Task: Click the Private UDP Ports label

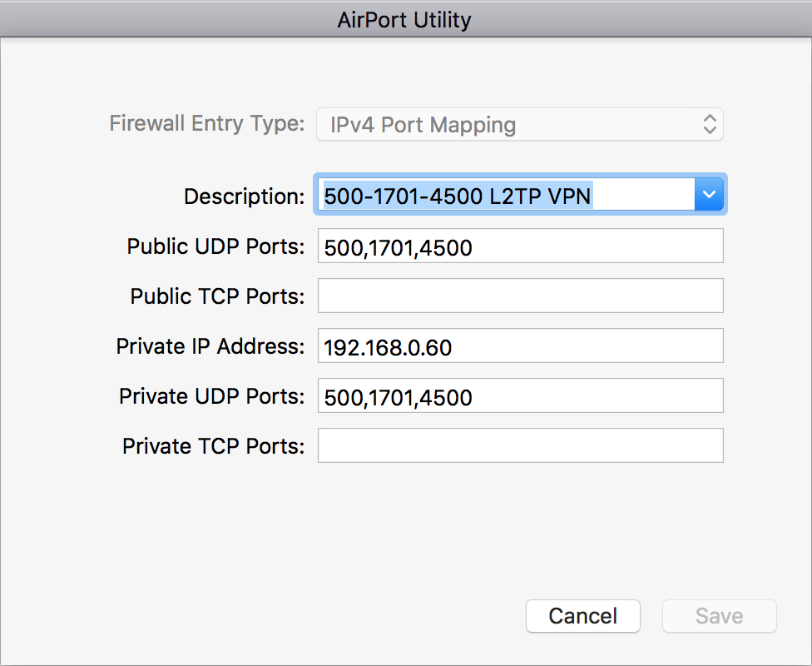Action: (x=212, y=396)
